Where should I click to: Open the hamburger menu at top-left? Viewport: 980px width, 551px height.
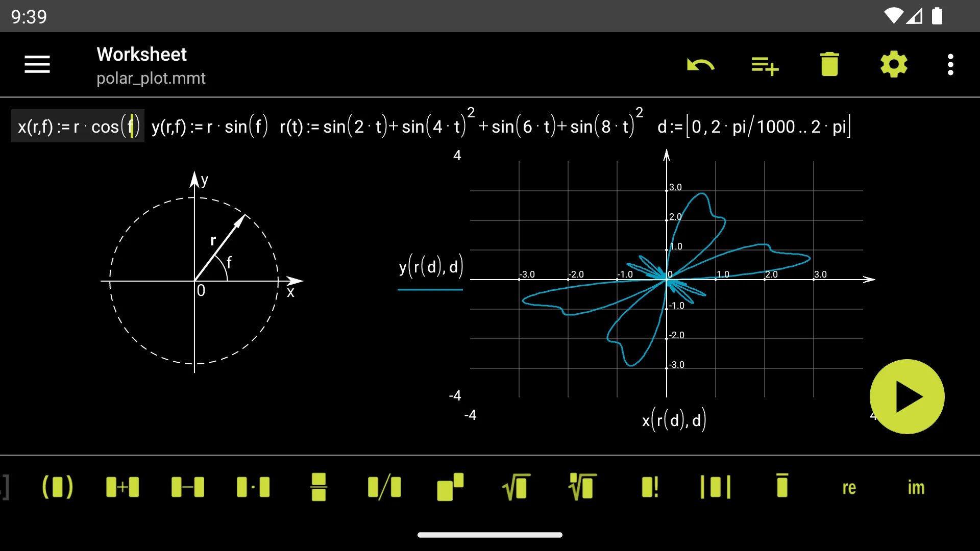[x=38, y=65]
